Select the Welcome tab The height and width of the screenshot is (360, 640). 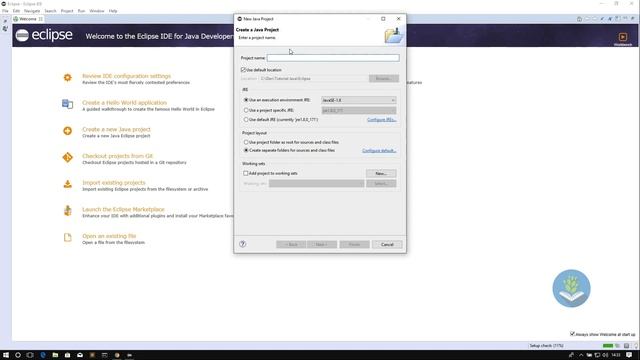point(28,19)
